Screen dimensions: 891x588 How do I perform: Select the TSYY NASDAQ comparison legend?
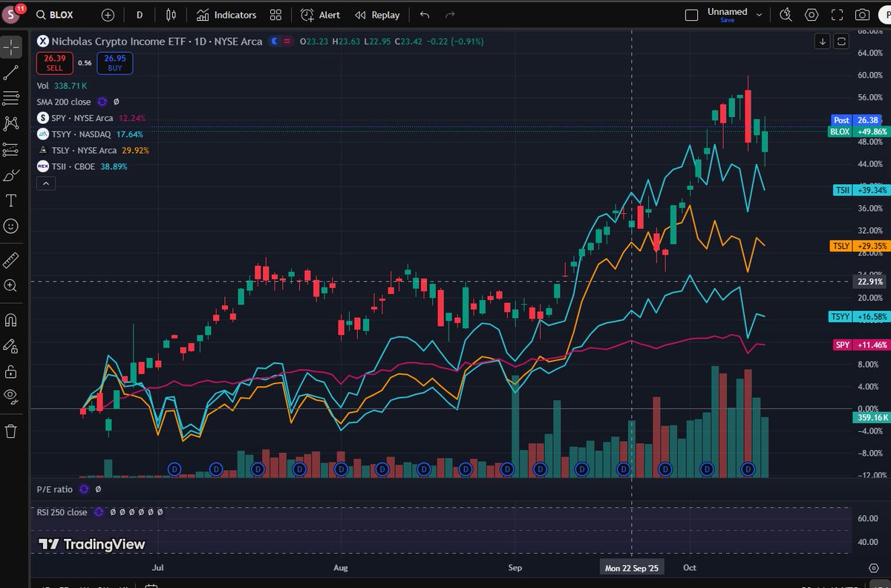click(90, 134)
